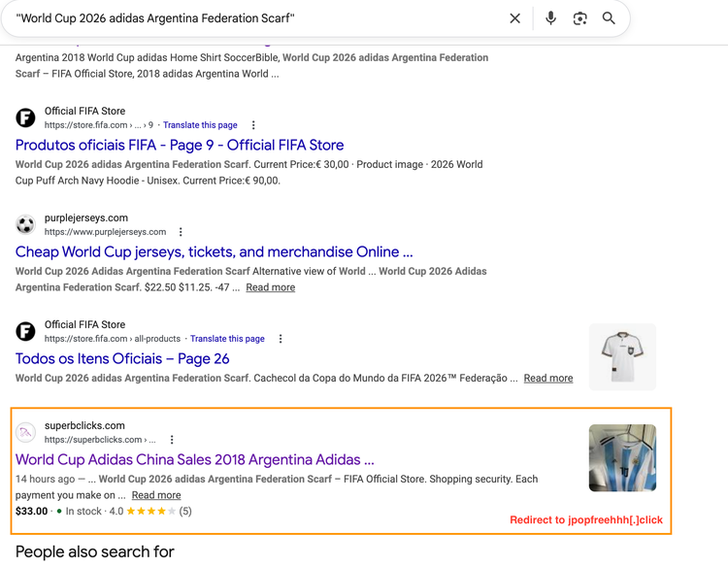Open 'Produtos oficiais FIFA - Page 9' result
The width and height of the screenshot is (728, 567).
180,145
